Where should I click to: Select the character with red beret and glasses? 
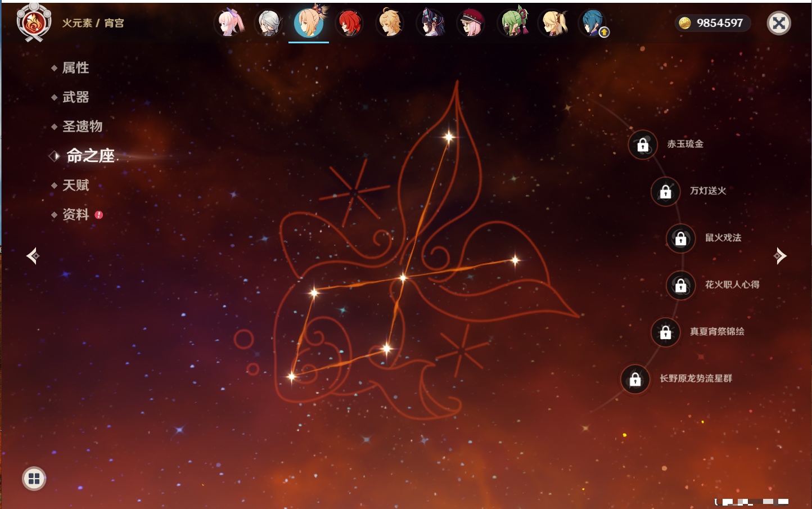click(471, 23)
